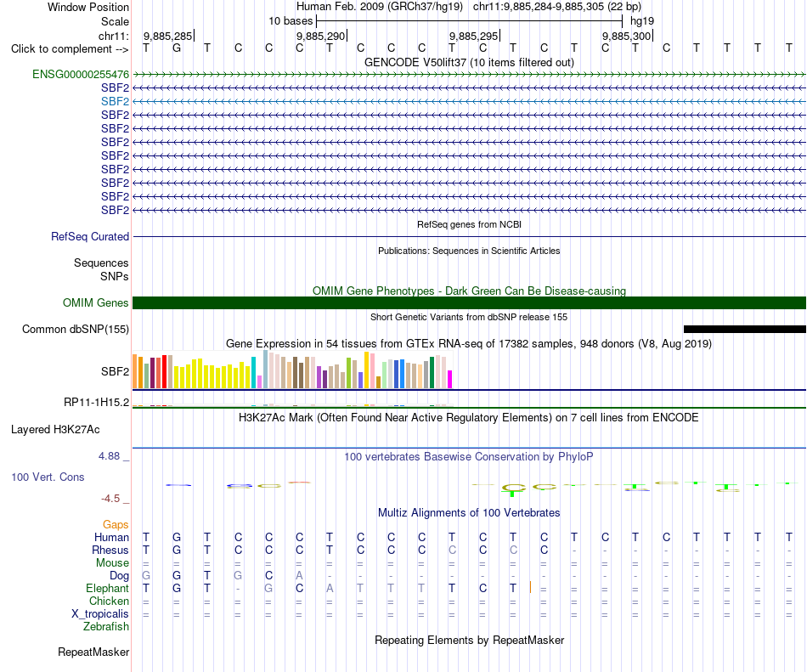Click the '-4.5 _' lower PhyloP scale value
Screen dimensions: 807x672
[x=115, y=499]
